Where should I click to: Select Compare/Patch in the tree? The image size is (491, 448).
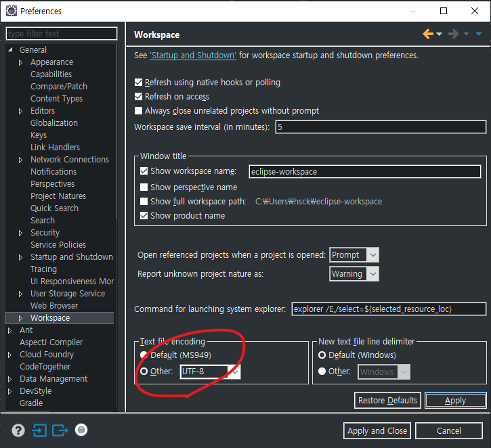(59, 87)
